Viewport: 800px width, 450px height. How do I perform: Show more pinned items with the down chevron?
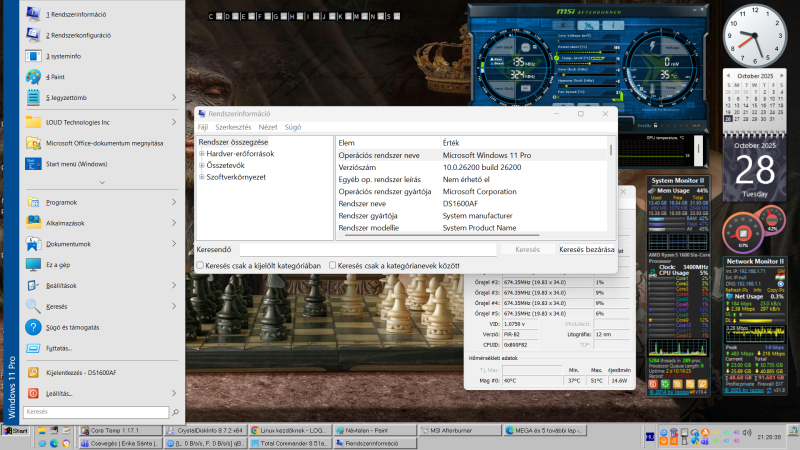[x=102, y=182]
